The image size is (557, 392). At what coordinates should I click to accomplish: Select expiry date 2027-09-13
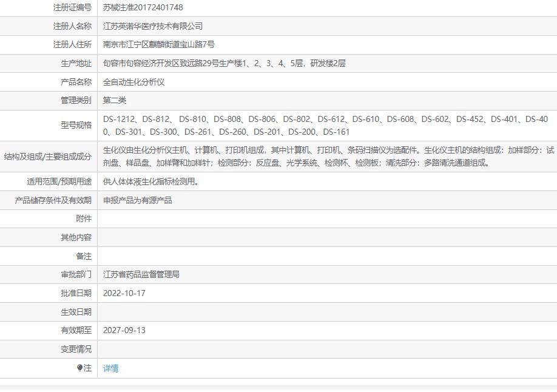124,330
